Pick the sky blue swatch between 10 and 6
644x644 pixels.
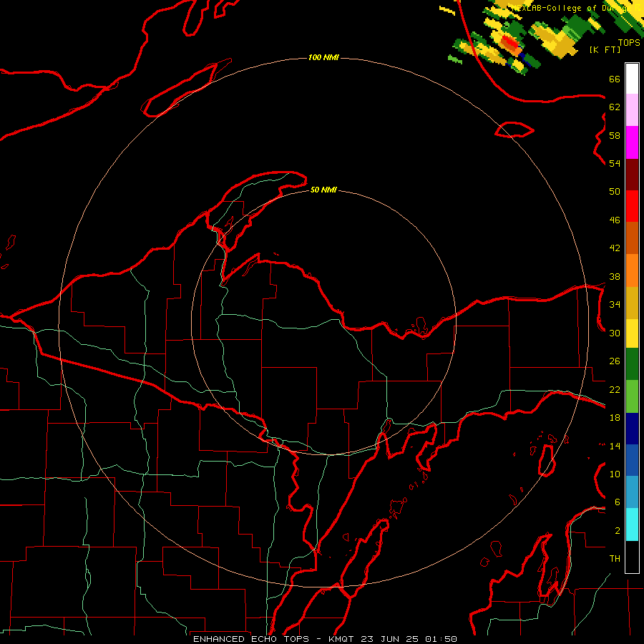632,492
